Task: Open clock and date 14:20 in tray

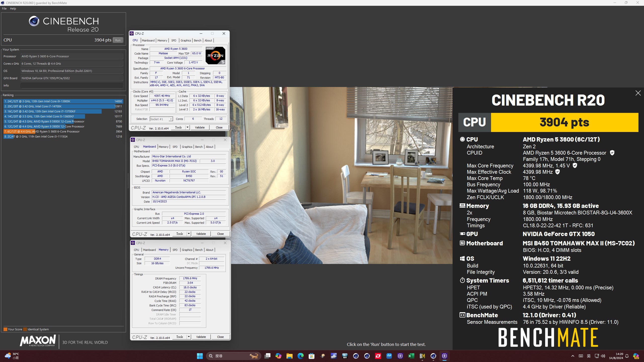Action: (616, 356)
